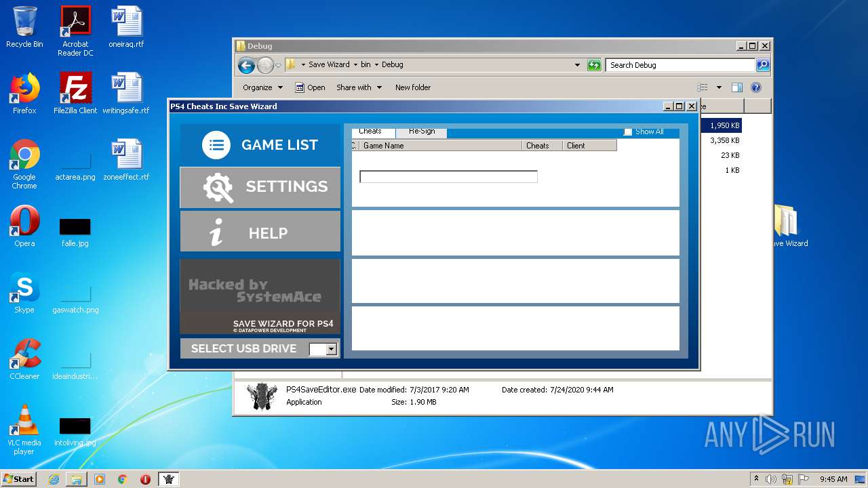Image resolution: width=868 pixels, height=488 pixels.
Task: Open Skype desktop shortcut
Action: pyautogui.click(x=24, y=293)
